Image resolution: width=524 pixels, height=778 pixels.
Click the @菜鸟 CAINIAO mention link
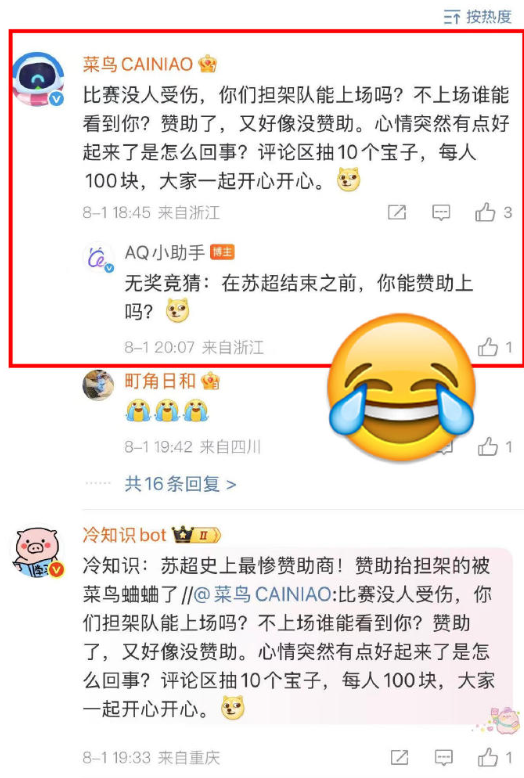coord(262,594)
